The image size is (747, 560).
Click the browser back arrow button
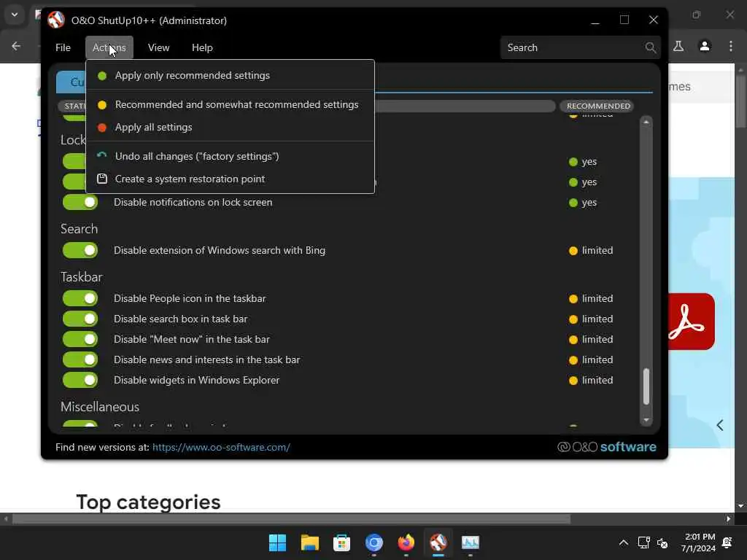[x=16, y=46]
